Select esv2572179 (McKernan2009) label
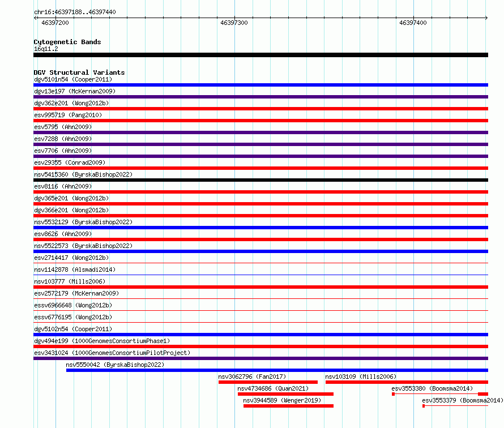Viewport: 504px width, 428px height. (76, 293)
